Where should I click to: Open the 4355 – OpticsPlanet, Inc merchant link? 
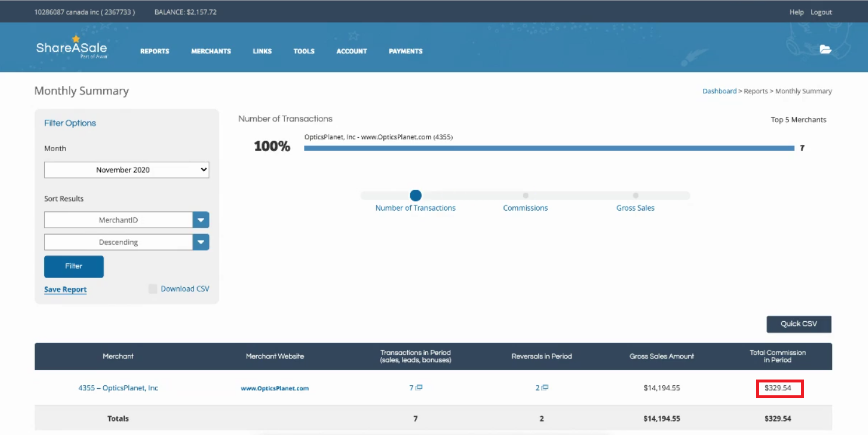[118, 388]
